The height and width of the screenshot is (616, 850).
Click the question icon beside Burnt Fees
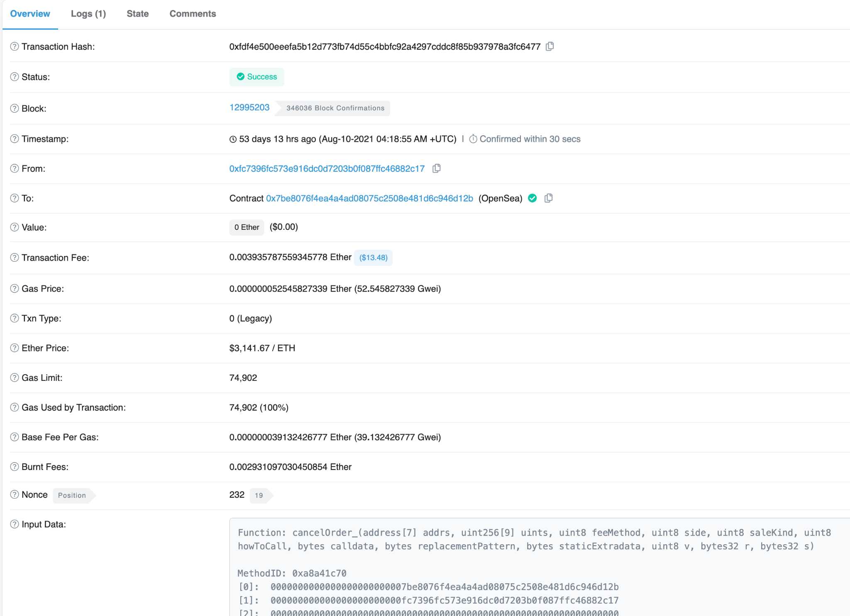15,467
